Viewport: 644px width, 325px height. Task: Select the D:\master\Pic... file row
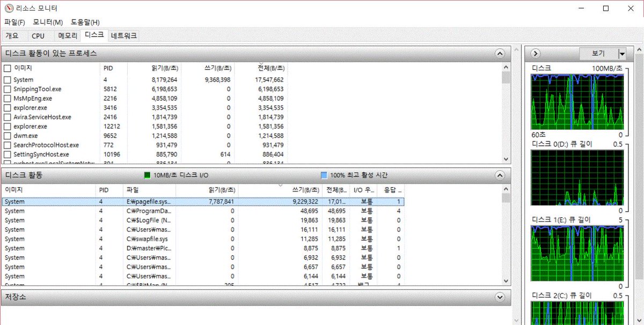coord(203,248)
